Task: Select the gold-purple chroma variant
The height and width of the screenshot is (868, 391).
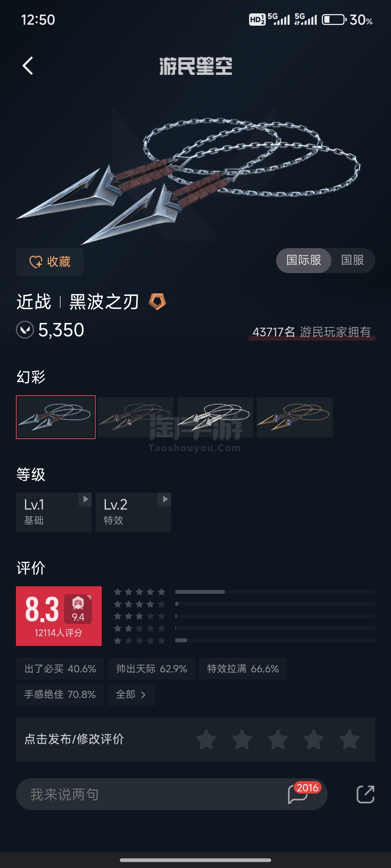Action: (x=295, y=417)
